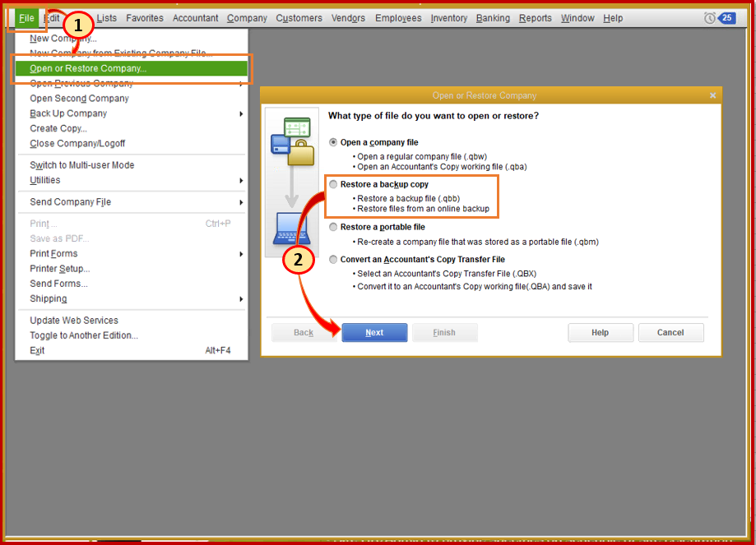Choose Printer Setup menu entry
Screen dimensions: 756x545
[x=131, y=269]
